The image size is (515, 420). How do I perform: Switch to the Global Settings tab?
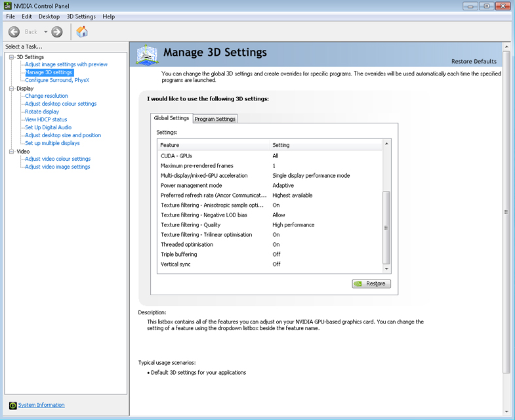pos(171,118)
